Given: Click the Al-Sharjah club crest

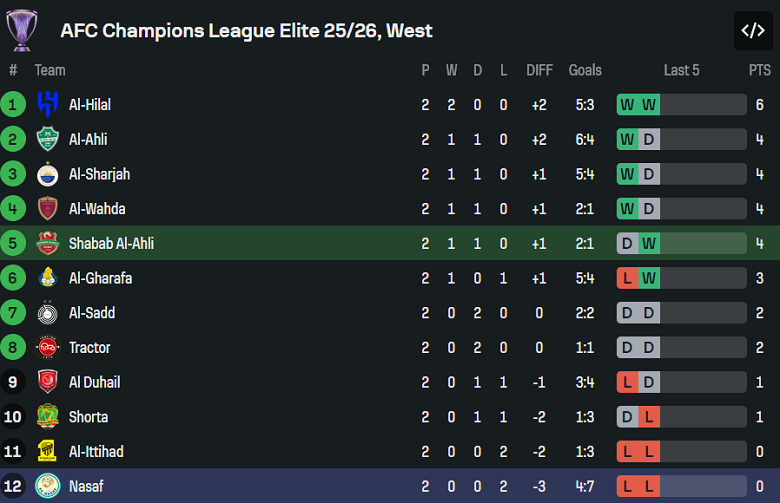Looking at the screenshot, I should click(47, 174).
